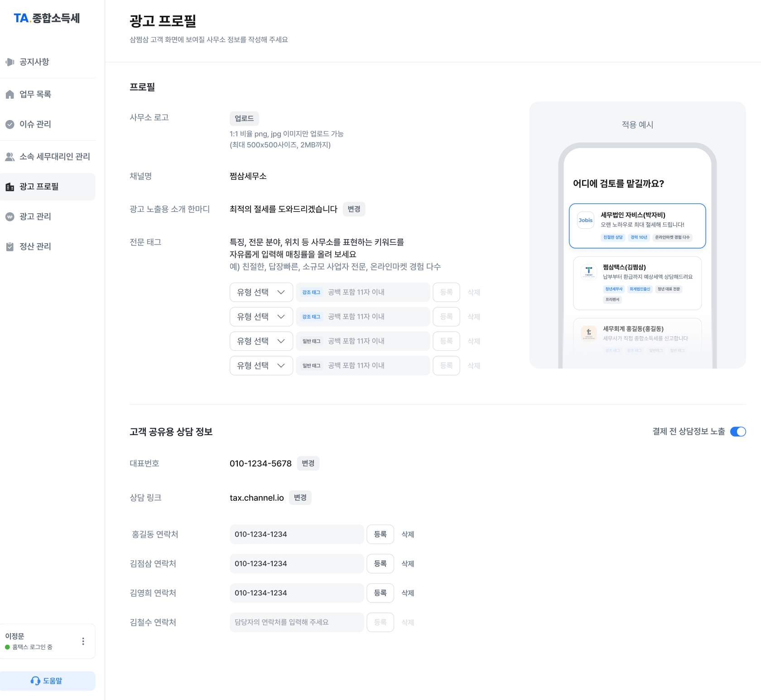The height and width of the screenshot is (700, 761).
Task: Click the 홍길동 연락처 phone input
Action: point(297,534)
